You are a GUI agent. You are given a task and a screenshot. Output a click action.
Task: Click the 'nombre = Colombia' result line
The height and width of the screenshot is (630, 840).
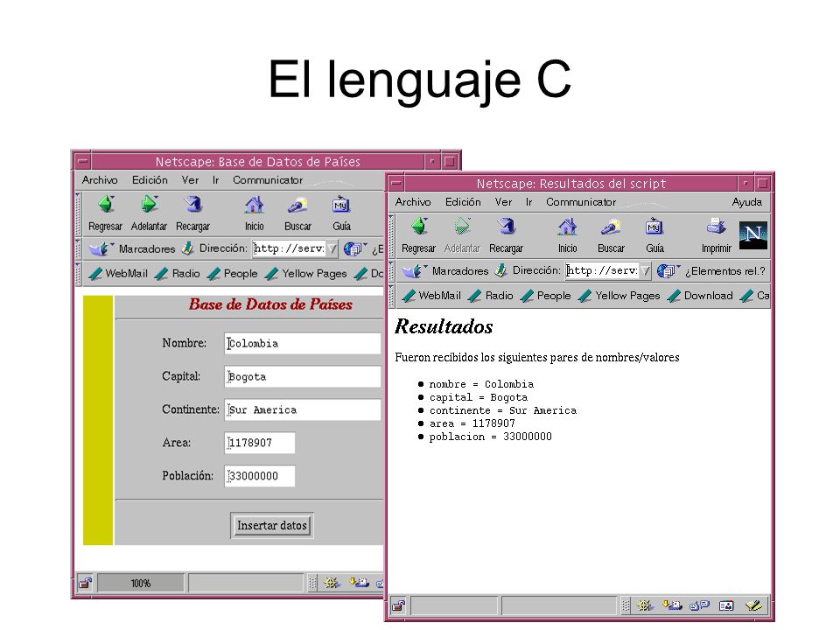(481, 384)
